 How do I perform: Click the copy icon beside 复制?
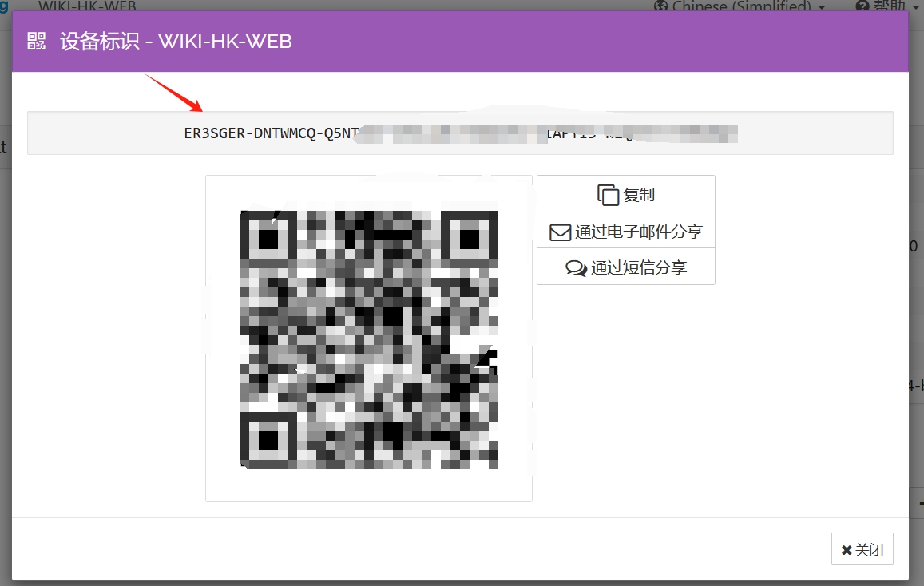607,193
